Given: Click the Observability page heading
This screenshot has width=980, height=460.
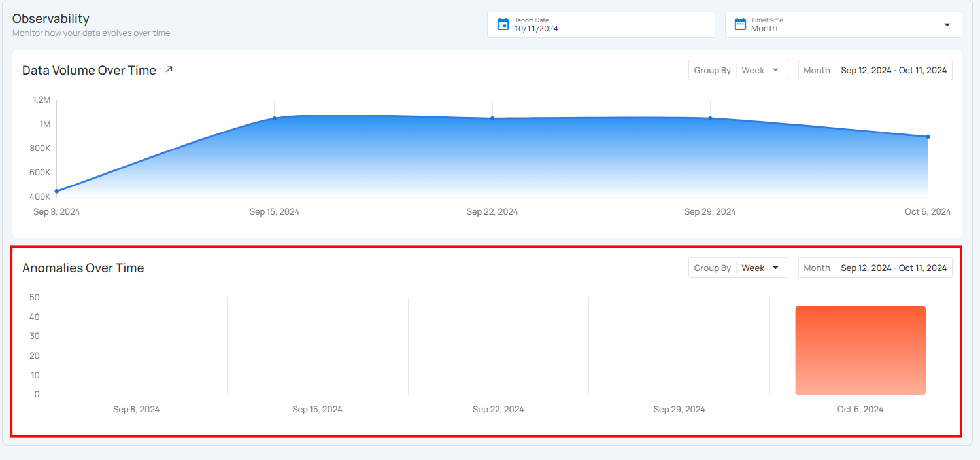Looking at the screenshot, I should [x=51, y=18].
